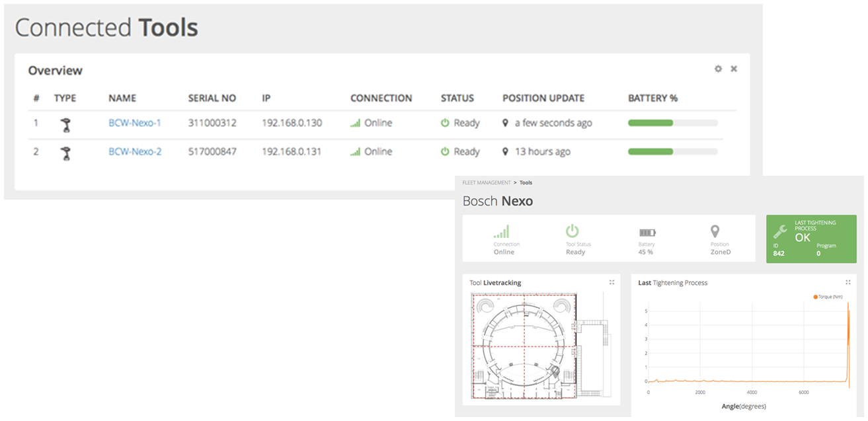Open the BCW-Nexo-2 tool link
This screenshot has width=868, height=421.
point(135,151)
